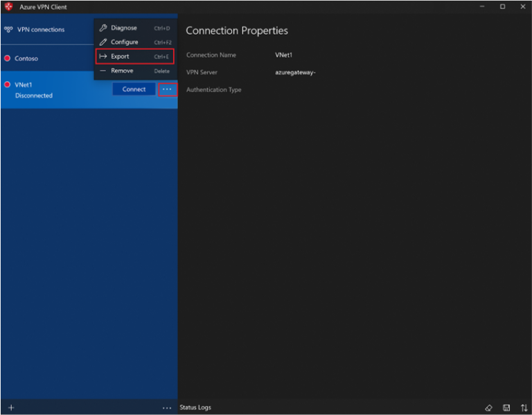Viewport: 532px width, 415px height.
Task: Click the pencil icon beside Configure
Action: (103, 42)
